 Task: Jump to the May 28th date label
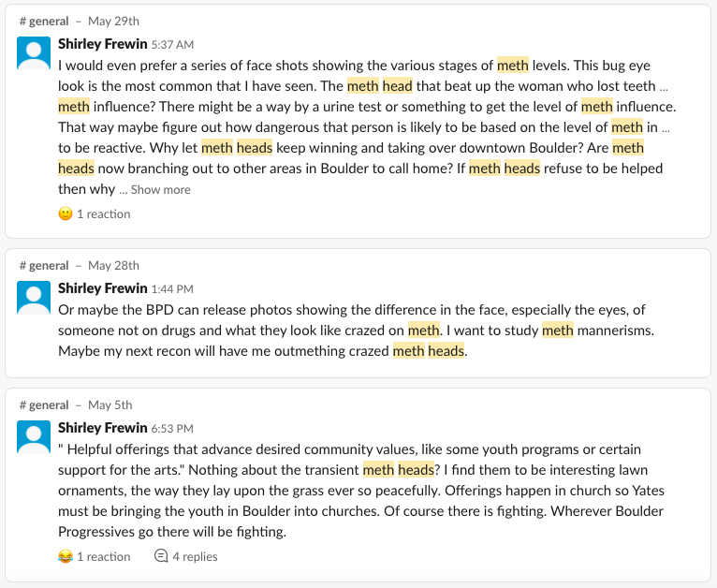114,265
